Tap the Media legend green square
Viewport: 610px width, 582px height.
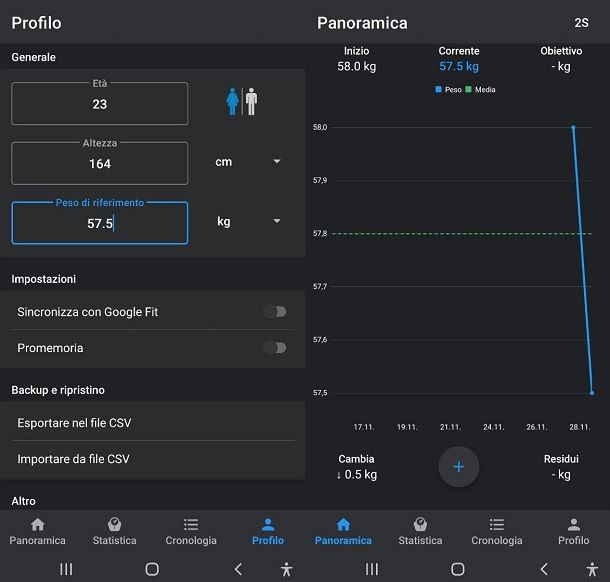coord(468,89)
